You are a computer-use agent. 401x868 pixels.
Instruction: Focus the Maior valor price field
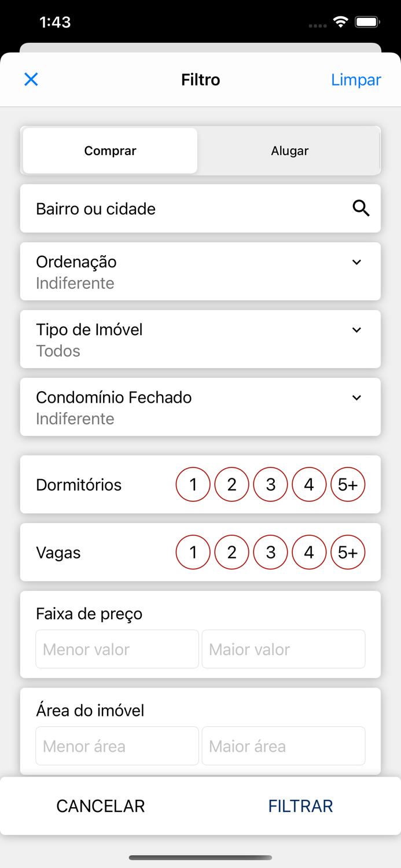pyautogui.click(x=283, y=649)
